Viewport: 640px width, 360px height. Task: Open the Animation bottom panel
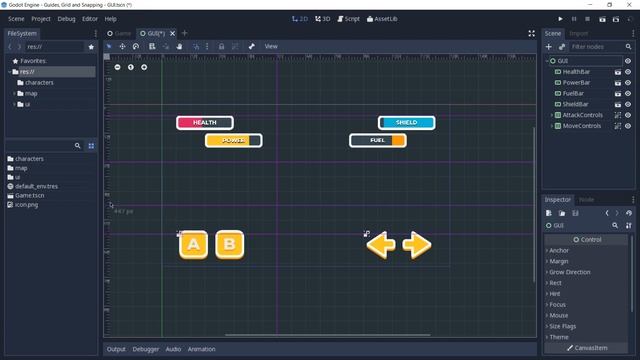pos(201,349)
